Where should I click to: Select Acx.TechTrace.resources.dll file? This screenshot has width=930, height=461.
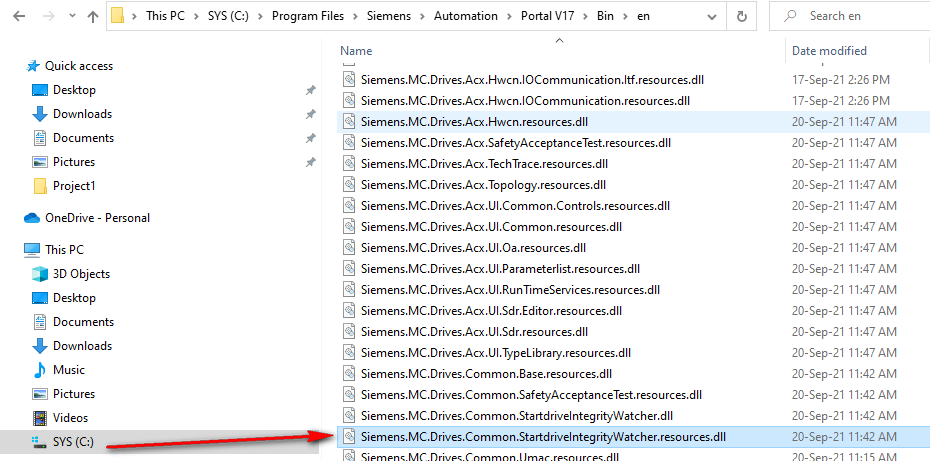point(484,164)
